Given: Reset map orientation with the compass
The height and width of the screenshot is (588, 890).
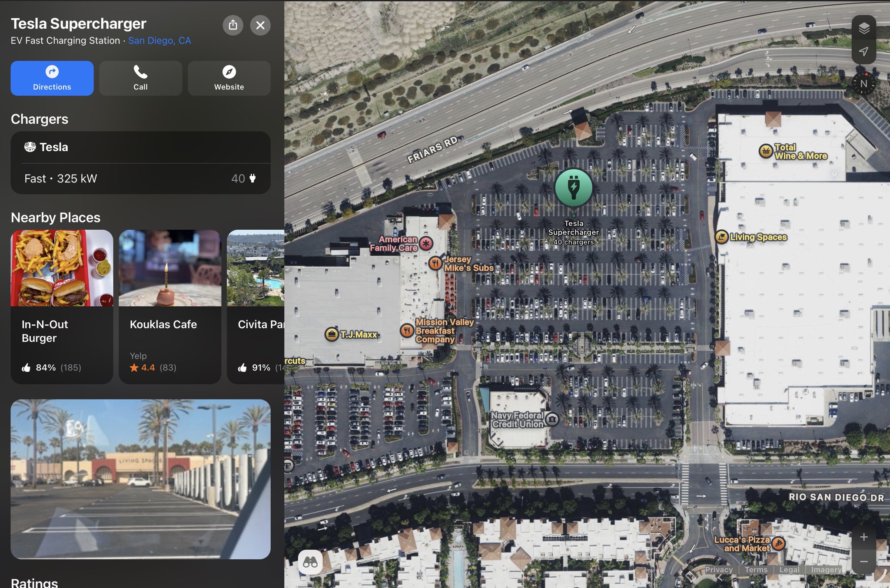Looking at the screenshot, I should coord(863,83).
